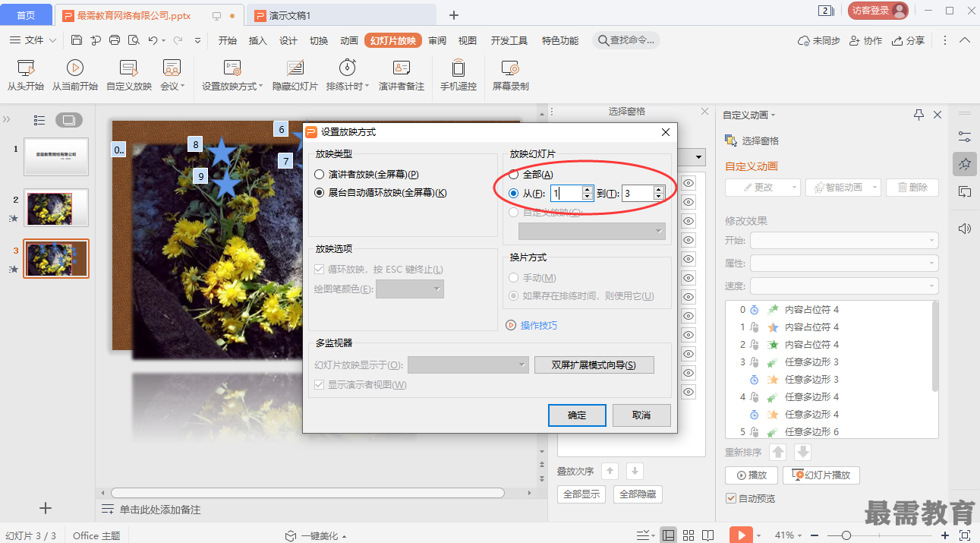980x543 pixels.
Task: Pin the custom animation pane
Action: (x=919, y=115)
